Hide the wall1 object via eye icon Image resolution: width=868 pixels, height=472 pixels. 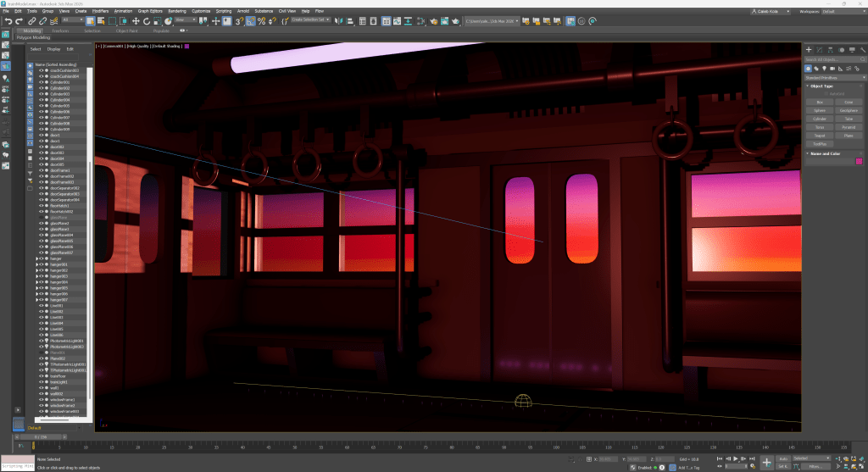(41, 387)
